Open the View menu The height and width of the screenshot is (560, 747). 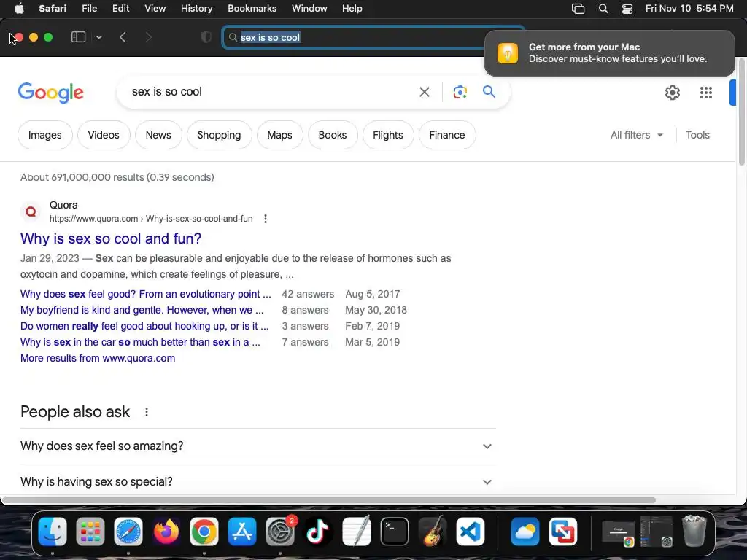(x=155, y=9)
